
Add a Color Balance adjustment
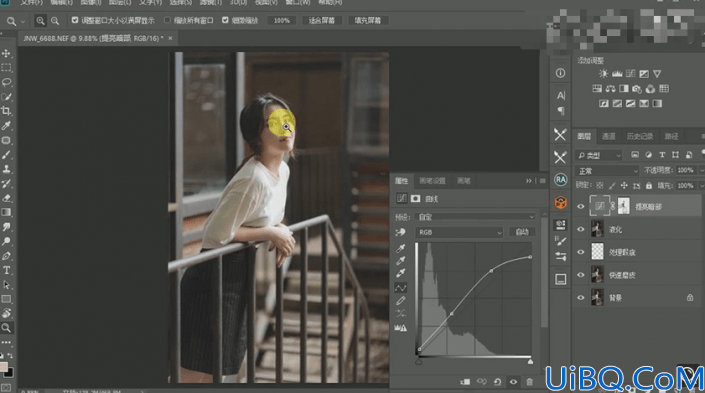tap(611, 89)
